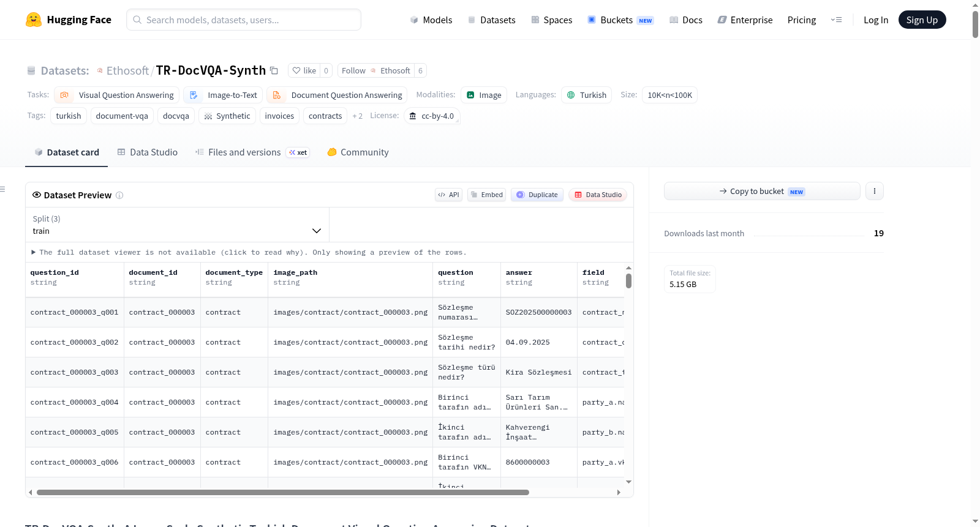Image resolution: width=980 pixels, height=527 pixels.
Task: Click the docvqa tag
Action: coord(176,116)
